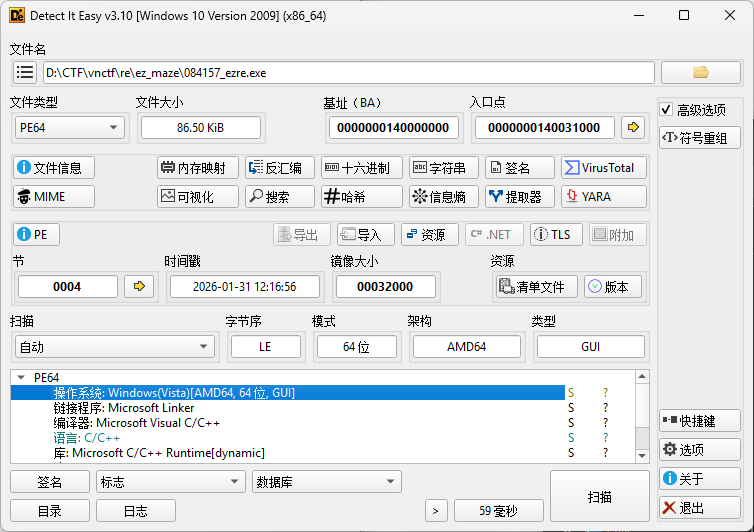Expand the 数据库 database dropdown
754x532 pixels.
point(326,482)
